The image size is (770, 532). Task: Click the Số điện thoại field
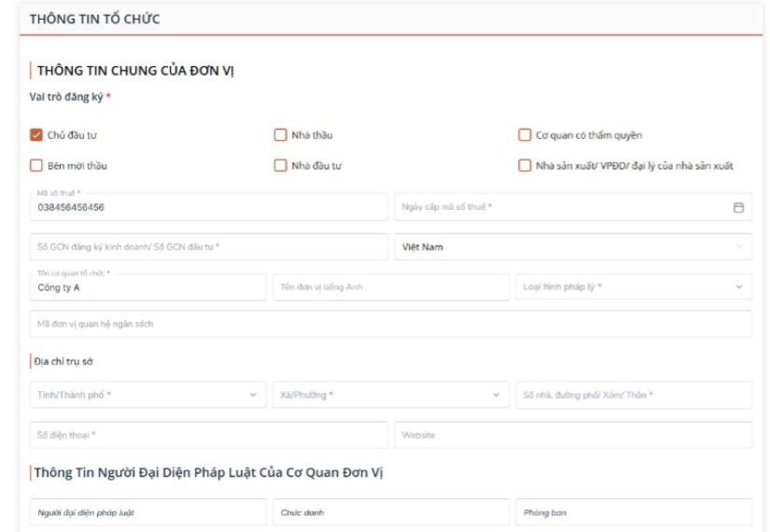point(209,435)
